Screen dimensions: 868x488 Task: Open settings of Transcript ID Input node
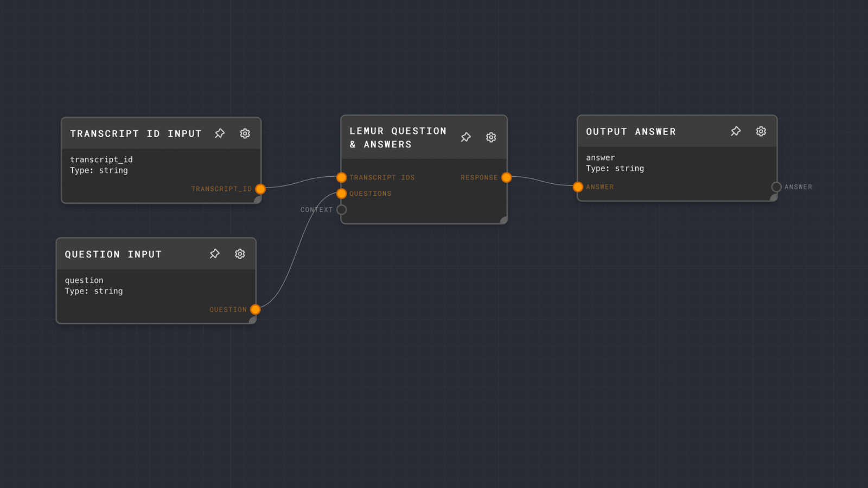click(245, 133)
